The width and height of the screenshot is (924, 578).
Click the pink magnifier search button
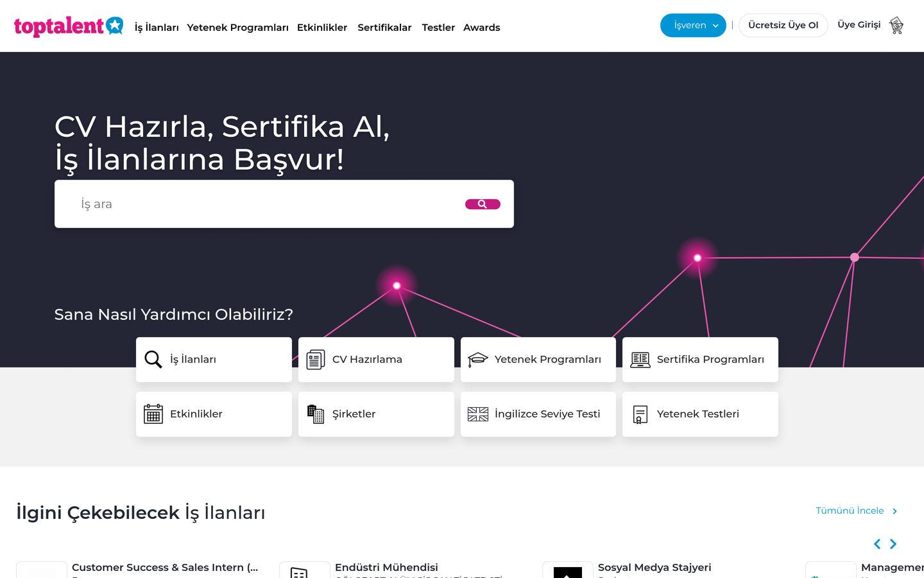(x=483, y=204)
